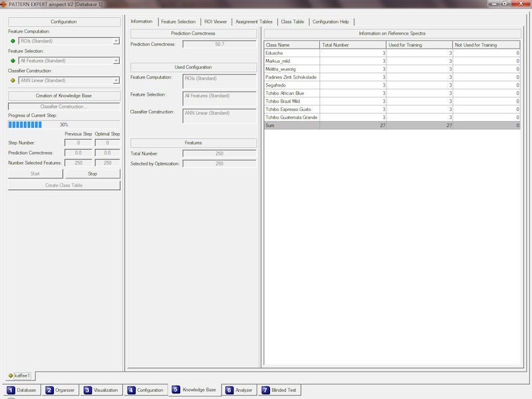Screen dimensions: 532x399
Task: Click the Organizer number 2 icon
Action: (49, 390)
